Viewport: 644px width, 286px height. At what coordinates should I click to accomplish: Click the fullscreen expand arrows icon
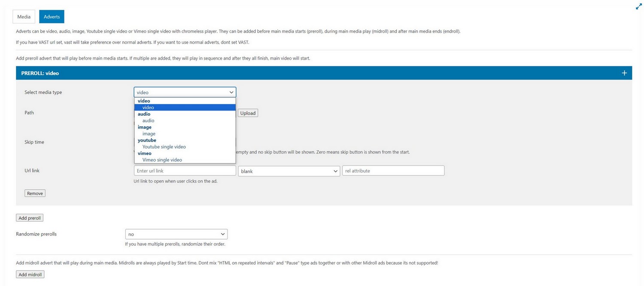[638, 6]
